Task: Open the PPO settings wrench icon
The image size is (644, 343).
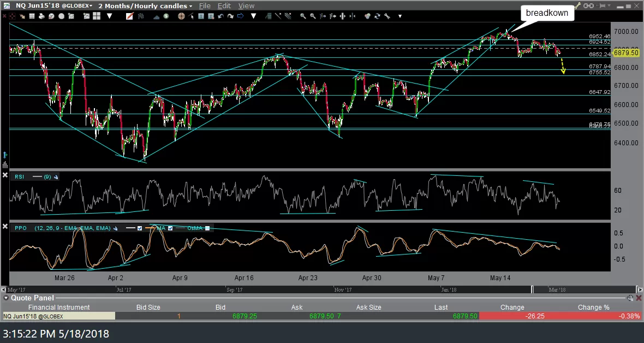Action: 115,228
